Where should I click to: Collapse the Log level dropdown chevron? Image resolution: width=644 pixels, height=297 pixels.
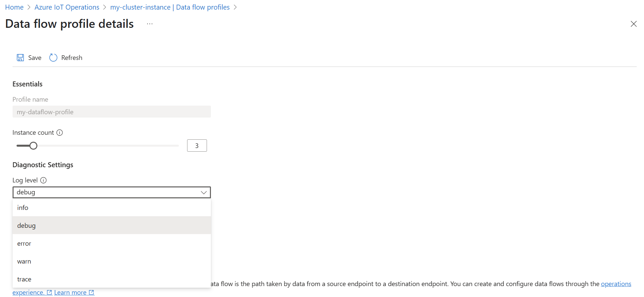tap(204, 192)
